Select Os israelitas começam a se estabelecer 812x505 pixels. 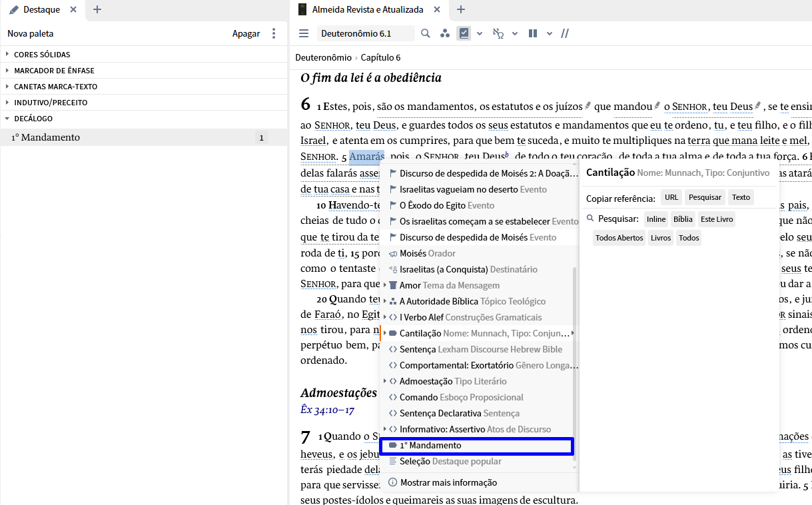[480, 221]
